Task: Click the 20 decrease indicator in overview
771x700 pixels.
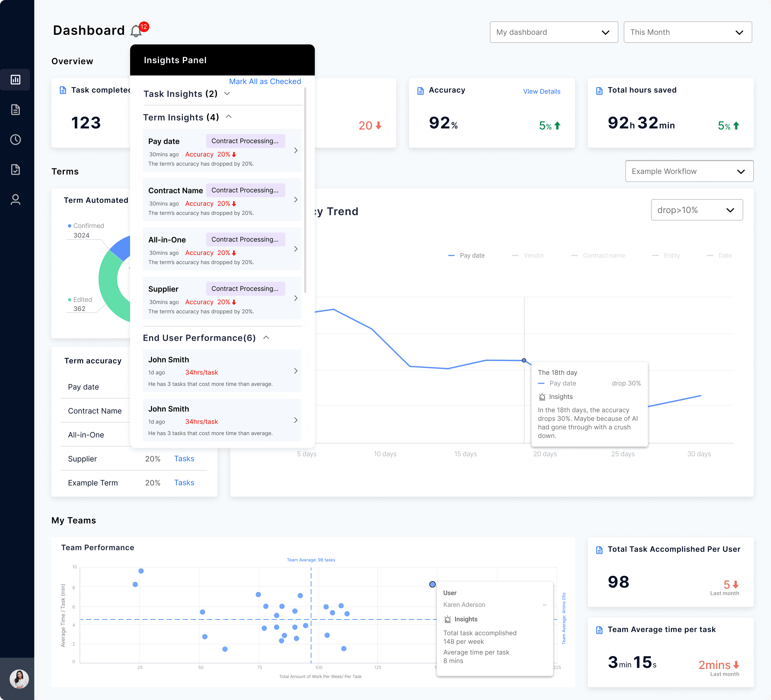Action: (x=370, y=125)
